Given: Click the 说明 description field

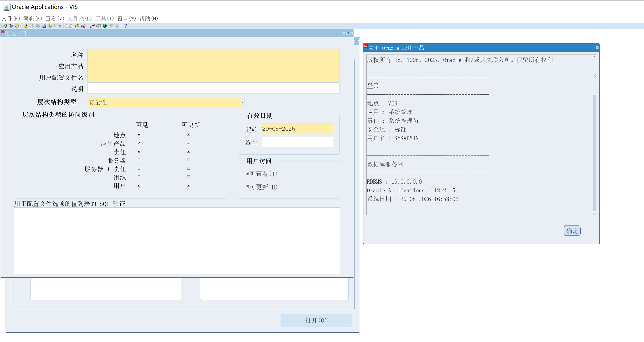Looking at the screenshot, I should click(x=213, y=88).
